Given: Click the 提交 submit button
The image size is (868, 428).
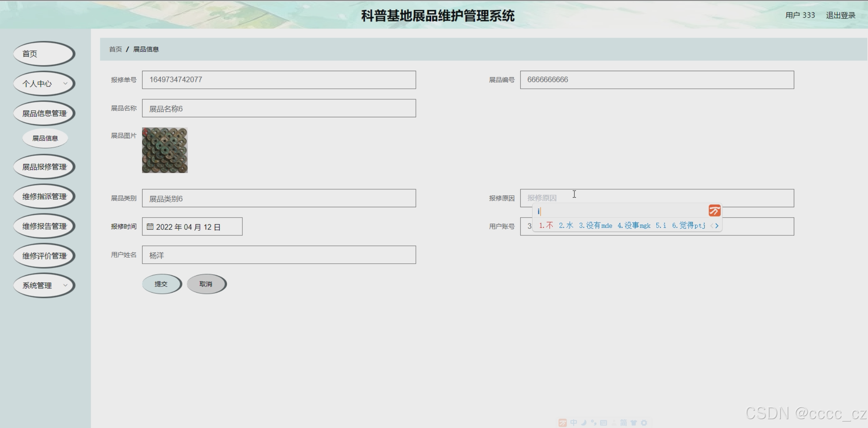Looking at the screenshot, I should pos(161,284).
